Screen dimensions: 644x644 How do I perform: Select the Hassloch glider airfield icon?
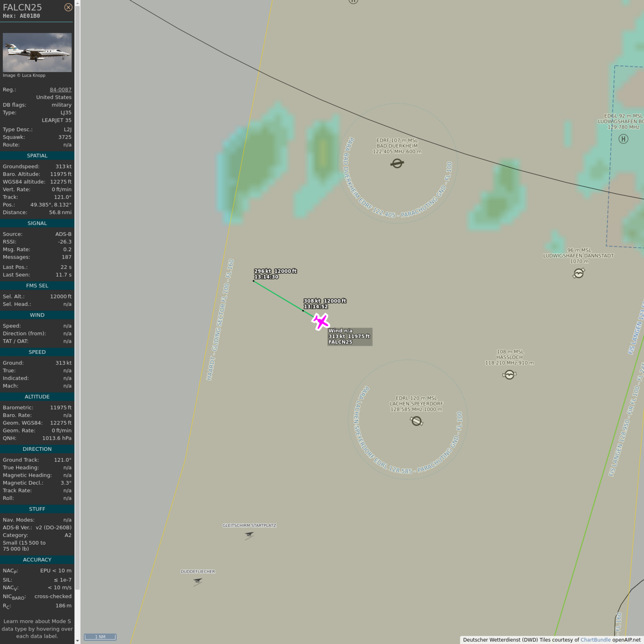(509, 375)
